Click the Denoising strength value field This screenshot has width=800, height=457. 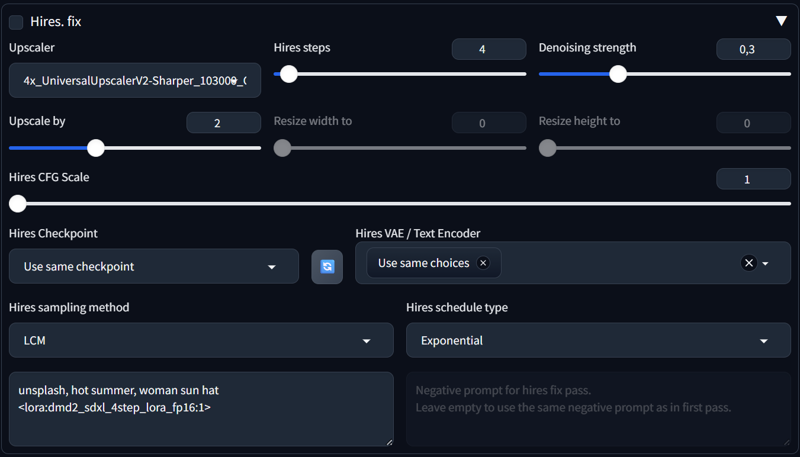[x=754, y=49]
